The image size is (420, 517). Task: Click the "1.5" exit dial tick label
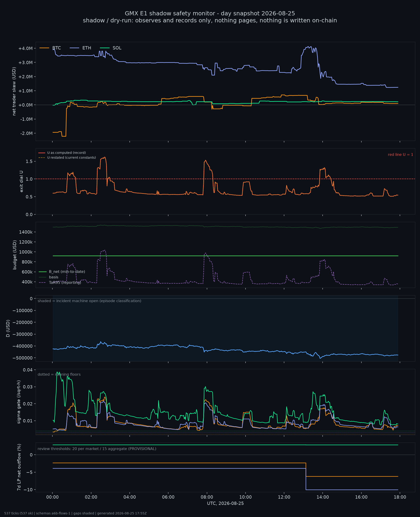point(29,161)
